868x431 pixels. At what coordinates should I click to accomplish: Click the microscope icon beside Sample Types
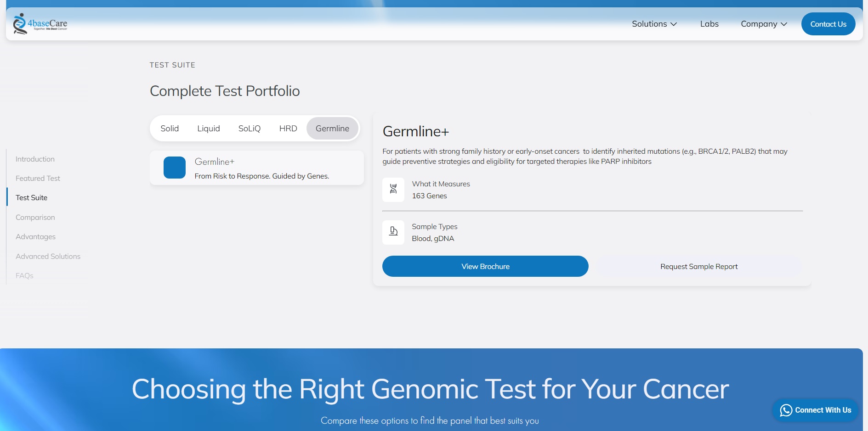tap(393, 232)
